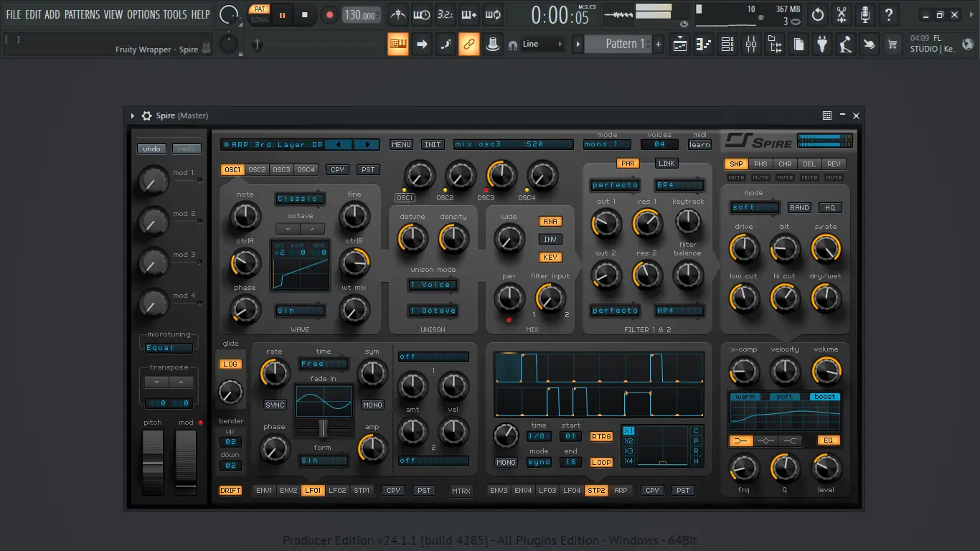980x551 pixels.
Task: Click the render audio scissors icon
Action: 842,14
